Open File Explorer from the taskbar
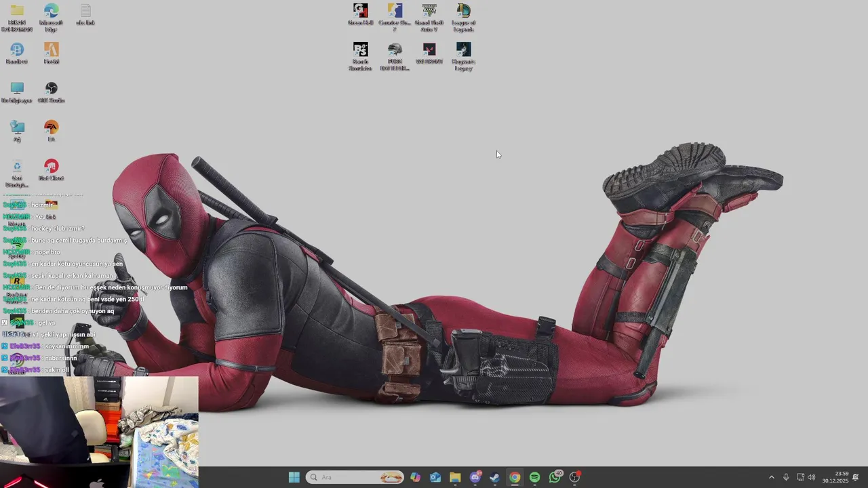868x488 pixels. [455, 477]
